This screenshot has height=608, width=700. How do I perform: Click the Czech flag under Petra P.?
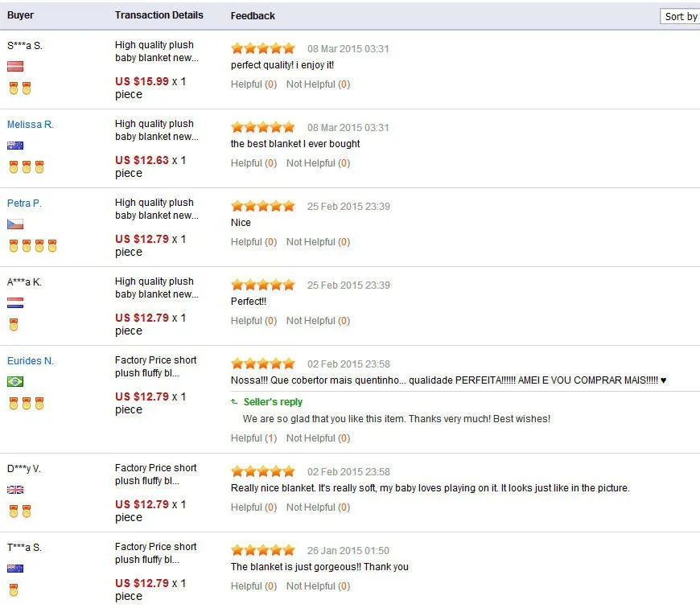15,224
